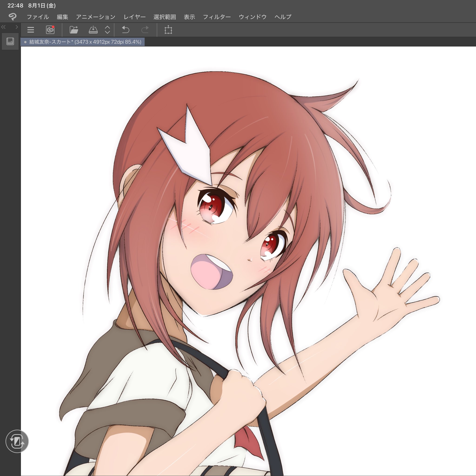The height and width of the screenshot is (476, 476).
Task: Click the greyed redo arrow
Action: click(x=145, y=30)
